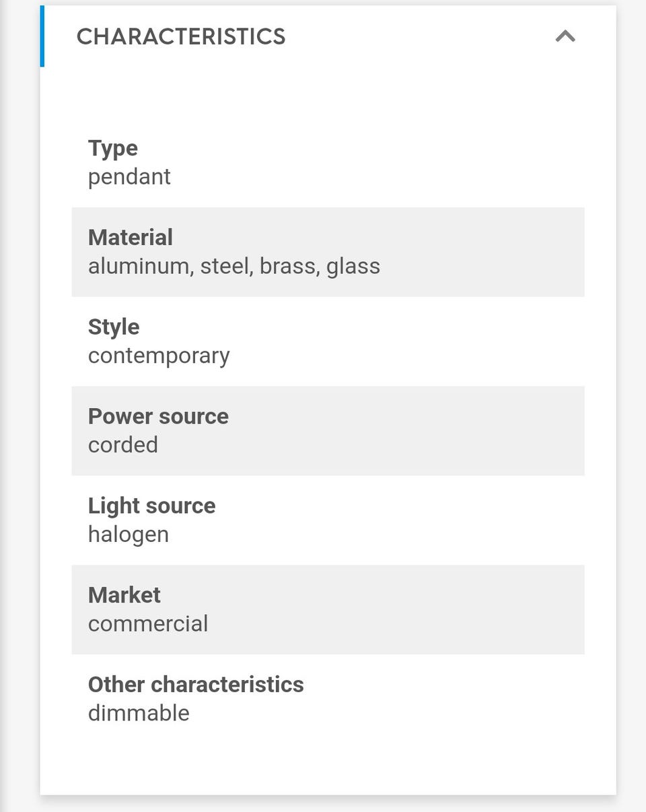This screenshot has width=646, height=812.
Task: Select the pendant type value
Action: coord(129,177)
